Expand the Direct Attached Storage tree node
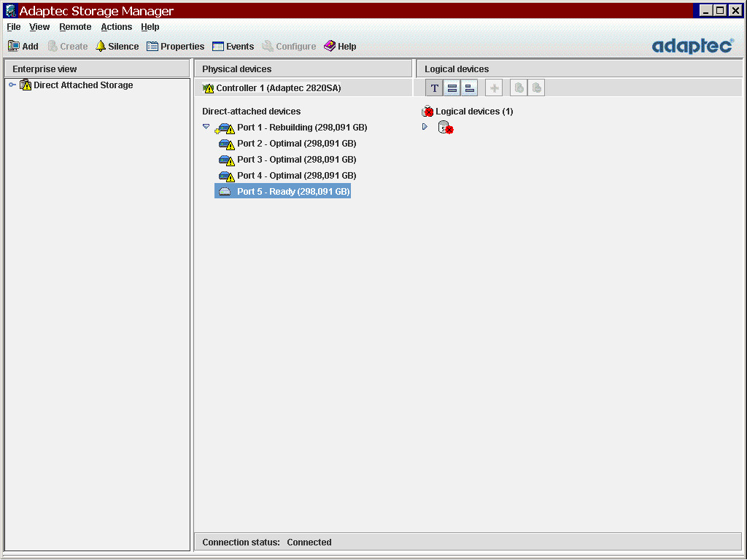747x560 pixels. 12,85
